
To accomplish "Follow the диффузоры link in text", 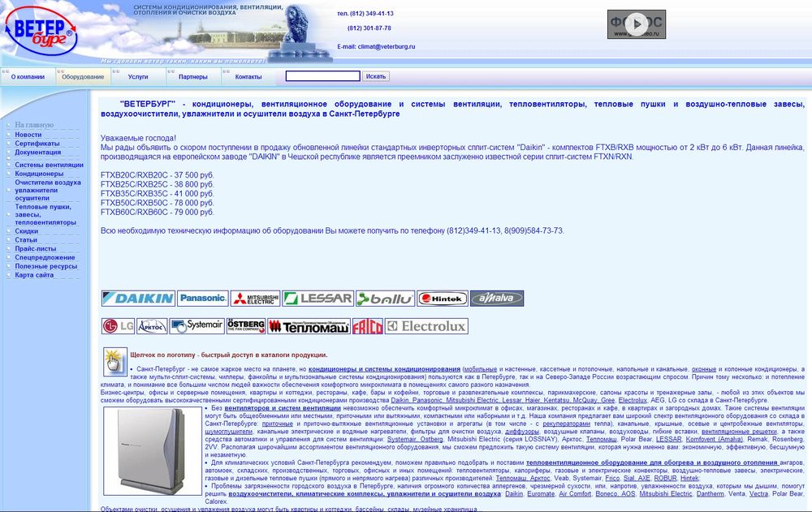I will click(x=522, y=431).
